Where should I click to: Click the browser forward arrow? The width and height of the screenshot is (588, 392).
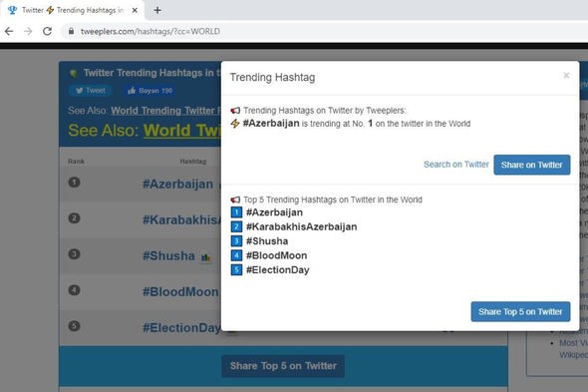pyautogui.click(x=28, y=31)
